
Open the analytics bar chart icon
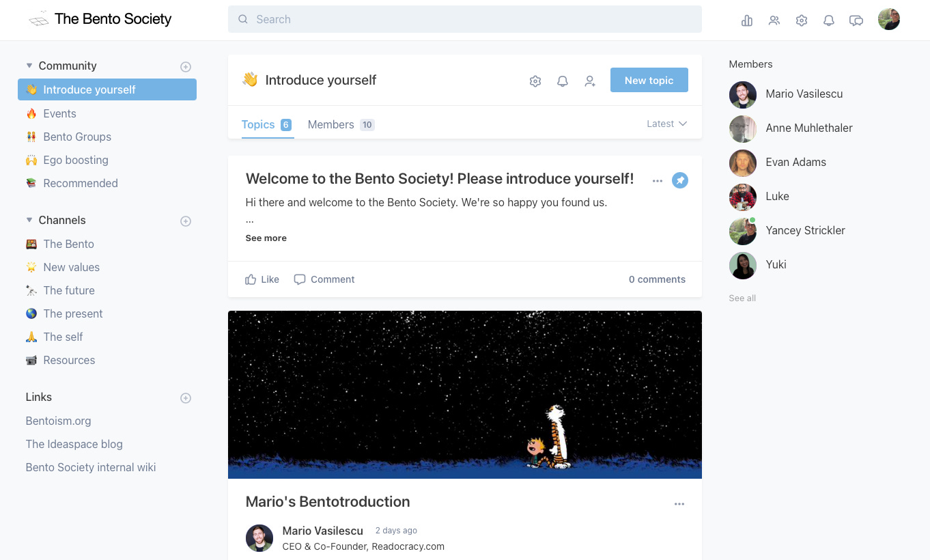[747, 20]
